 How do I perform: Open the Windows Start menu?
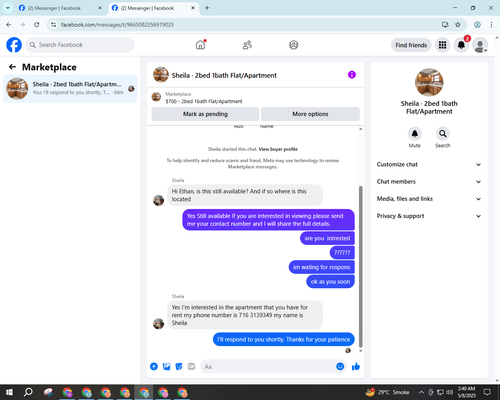[x=9, y=392]
